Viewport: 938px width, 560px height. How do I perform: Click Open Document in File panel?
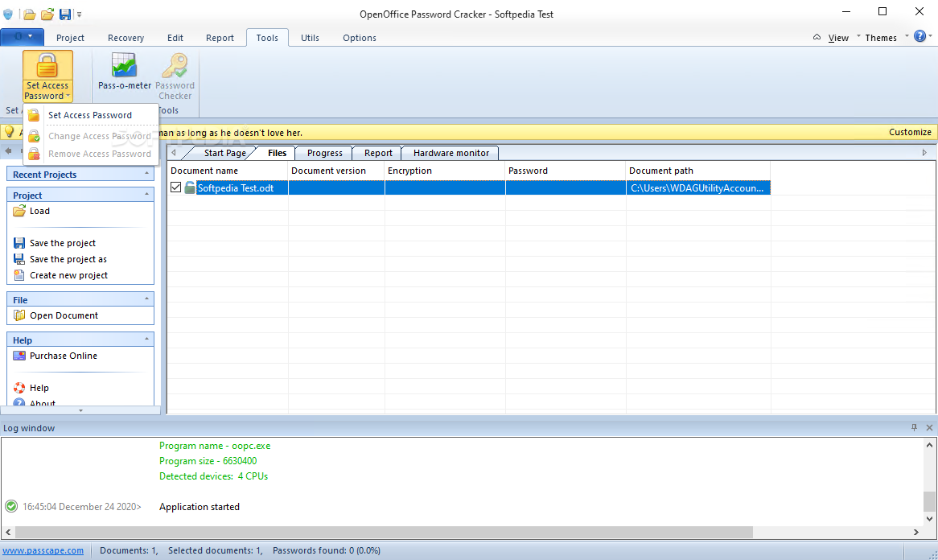coord(56,315)
